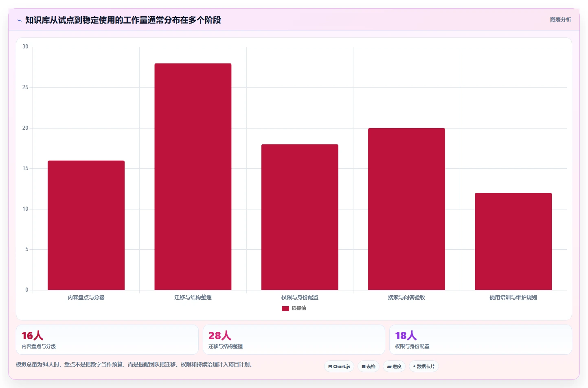
Task: Click the x-axis label 权限与身份配置
Action: [300, 297]
